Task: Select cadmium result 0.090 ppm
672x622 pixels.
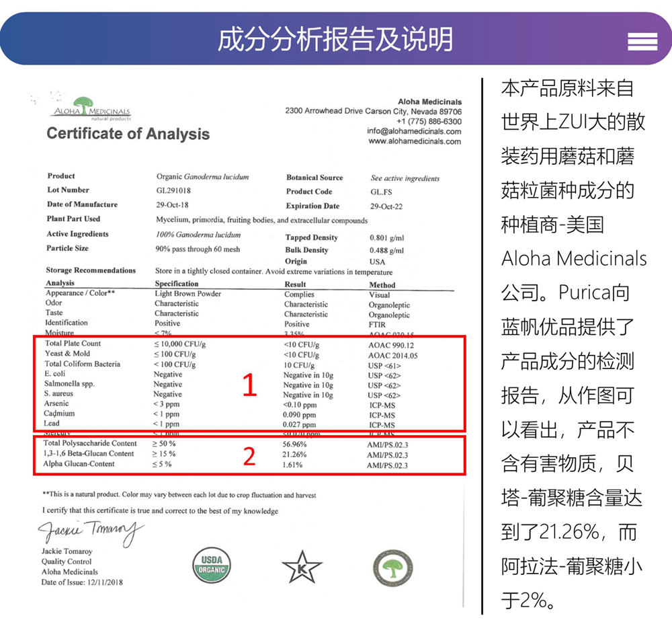Action: (299, 415)
